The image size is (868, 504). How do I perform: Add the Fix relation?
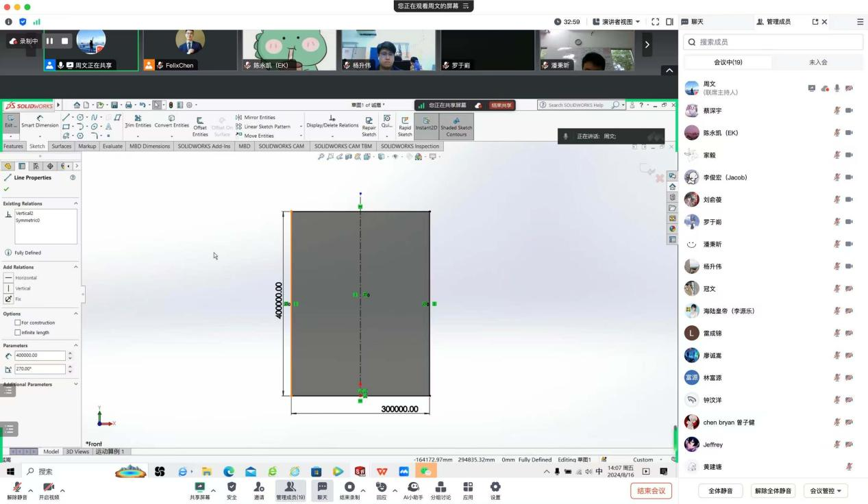pos(9,299)
